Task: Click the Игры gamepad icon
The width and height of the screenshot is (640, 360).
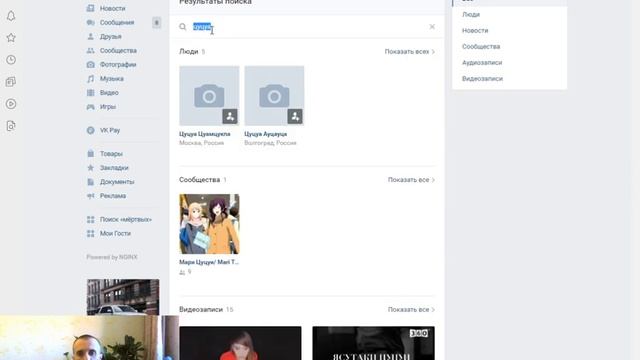Action: [91, 107]
